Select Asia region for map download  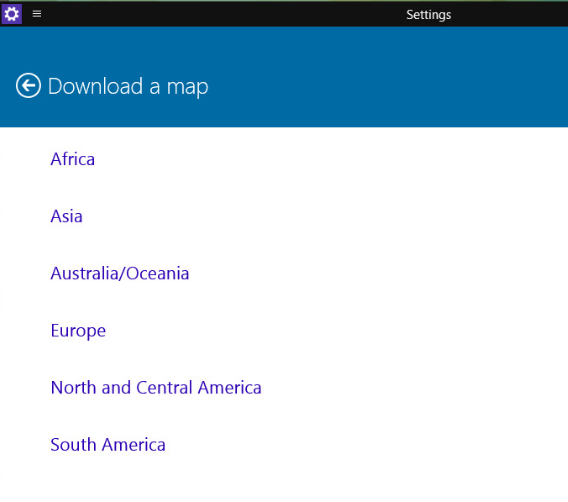66,216
